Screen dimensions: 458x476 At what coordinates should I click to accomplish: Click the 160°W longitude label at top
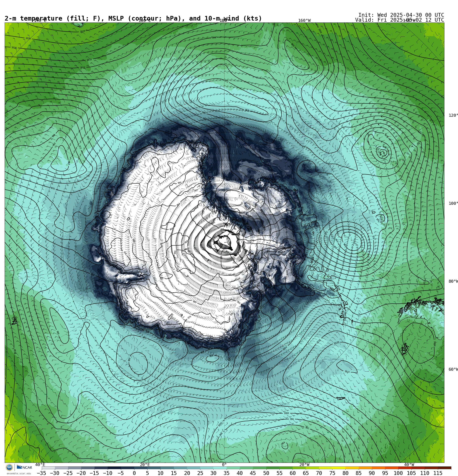tap(304, 21)
